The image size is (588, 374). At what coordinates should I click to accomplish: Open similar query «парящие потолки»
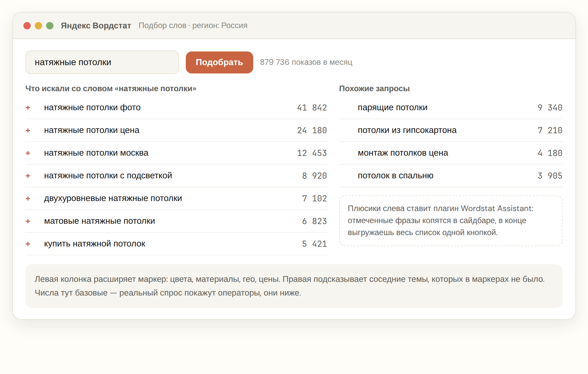coord(393,108)
